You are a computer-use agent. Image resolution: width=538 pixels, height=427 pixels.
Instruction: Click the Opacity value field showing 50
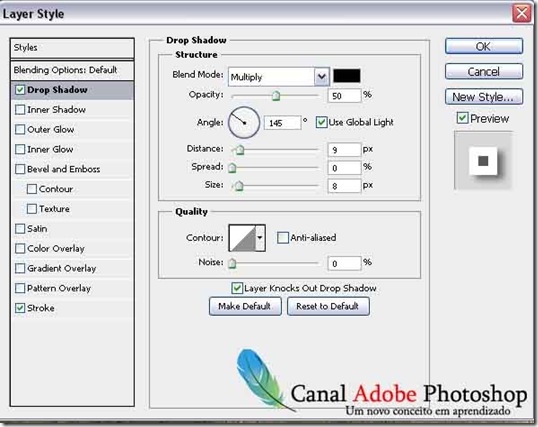344,96
